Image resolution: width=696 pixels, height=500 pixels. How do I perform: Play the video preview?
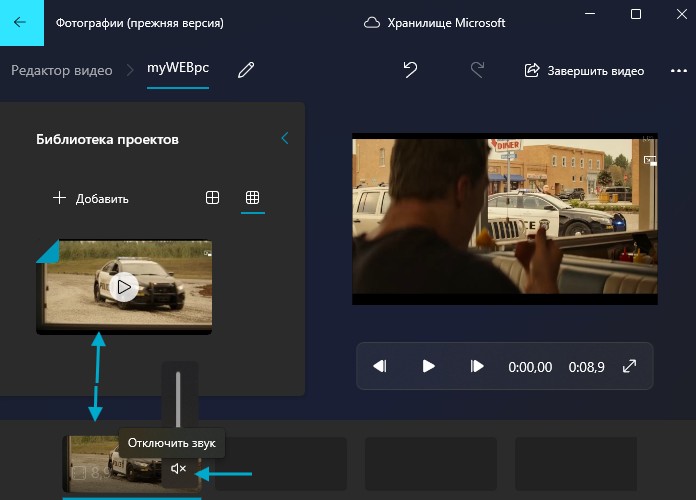pyautogui.click(x=428, y=366)
